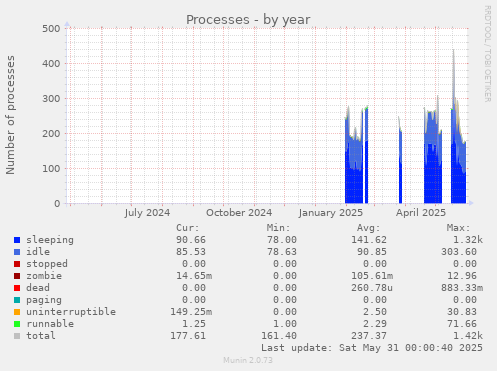Image resolution: width=497 pixels, height=371 pixels.
Task: Click the 'zombie' legend label
Action: [44, 276]
